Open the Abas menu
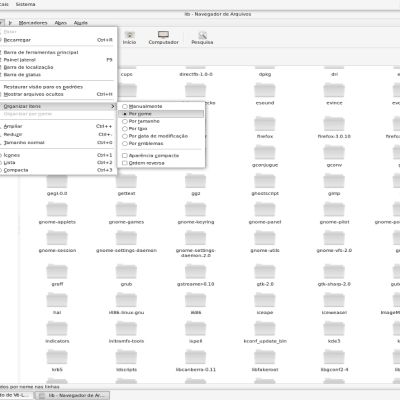 61,23
